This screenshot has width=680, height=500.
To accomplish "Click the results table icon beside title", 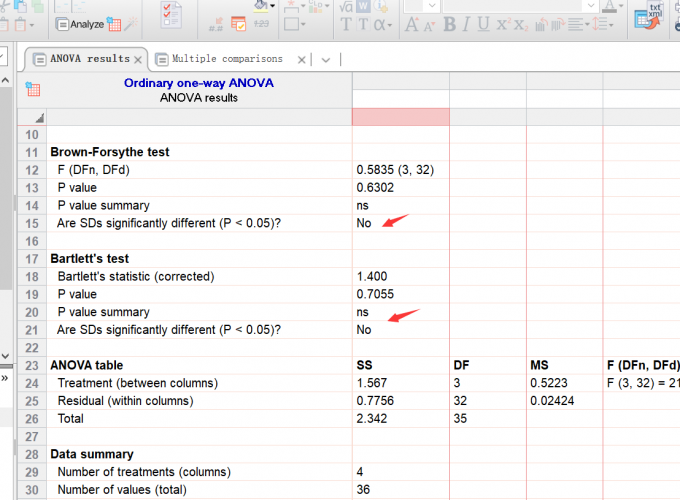I will [x=33, y=90].
